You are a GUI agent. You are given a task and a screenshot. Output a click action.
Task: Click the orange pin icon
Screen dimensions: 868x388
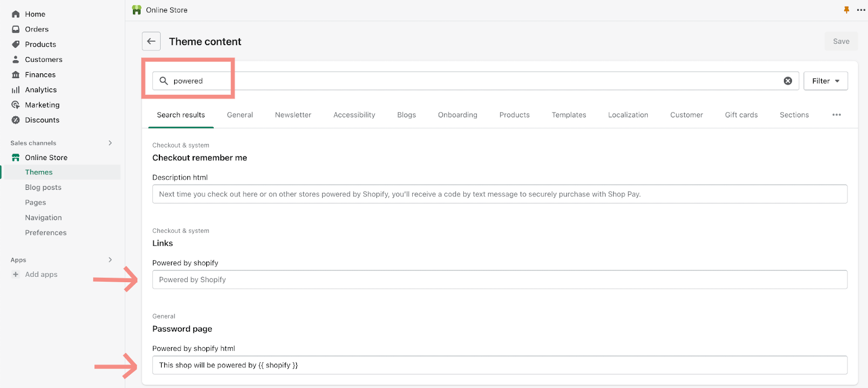(x=846, y=10)
